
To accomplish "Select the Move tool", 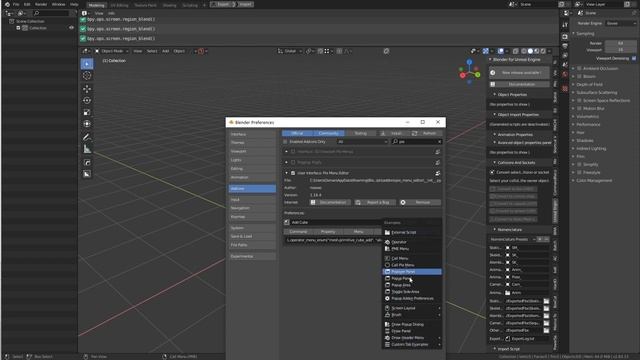I will click(87, 89).
